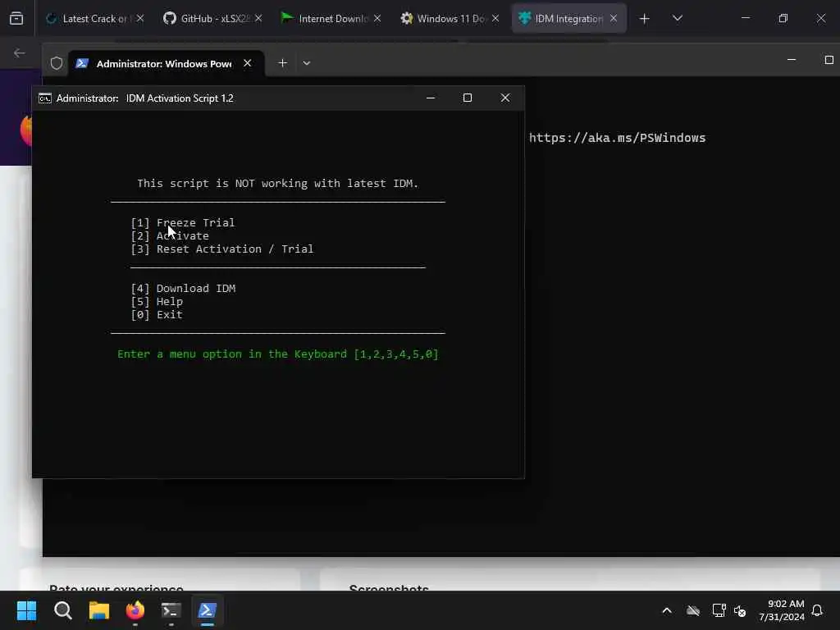Close the IDM Activation Script window
Image resolution: width=840 pixels, height=630 pixels.
tap(505, 98)
